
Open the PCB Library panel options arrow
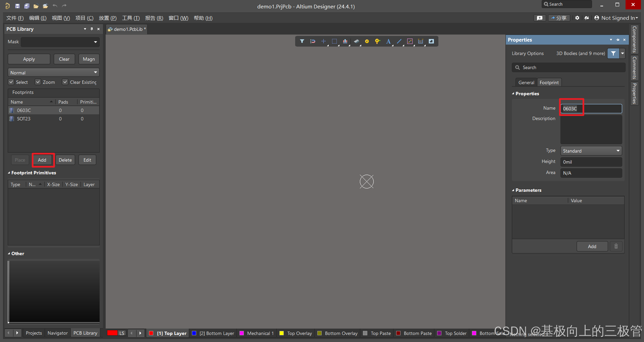tap(85, 29)
